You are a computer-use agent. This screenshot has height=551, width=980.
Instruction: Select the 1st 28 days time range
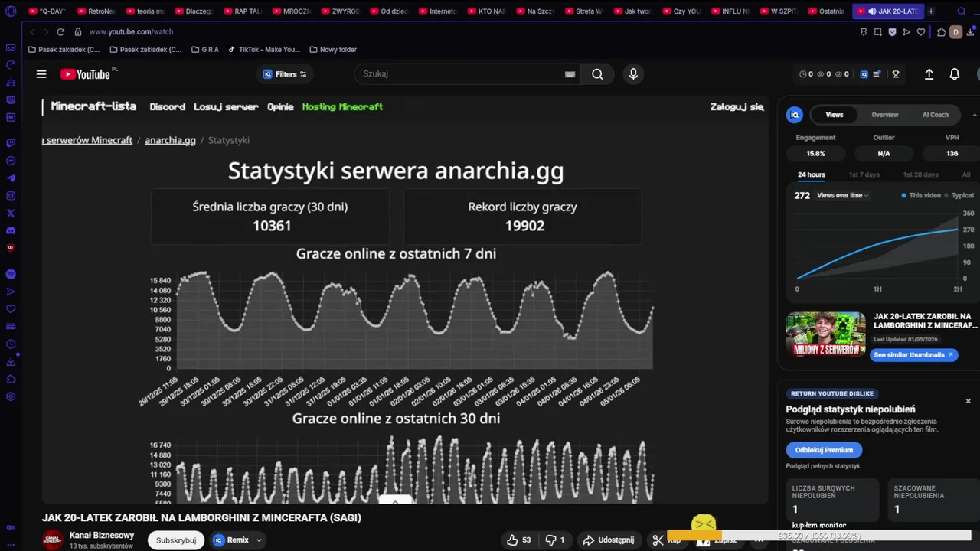tap(921, 174)
